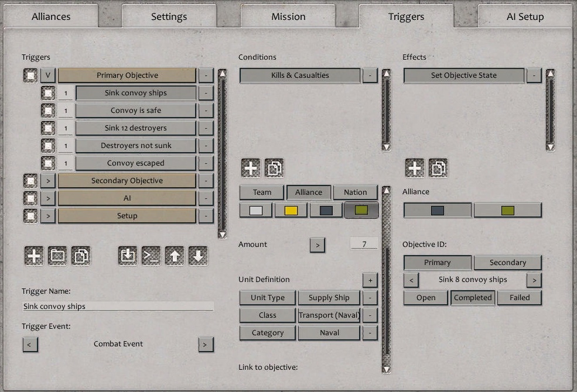Change the Transport (Naval) class value
The image size is (577, 392).
329,315
